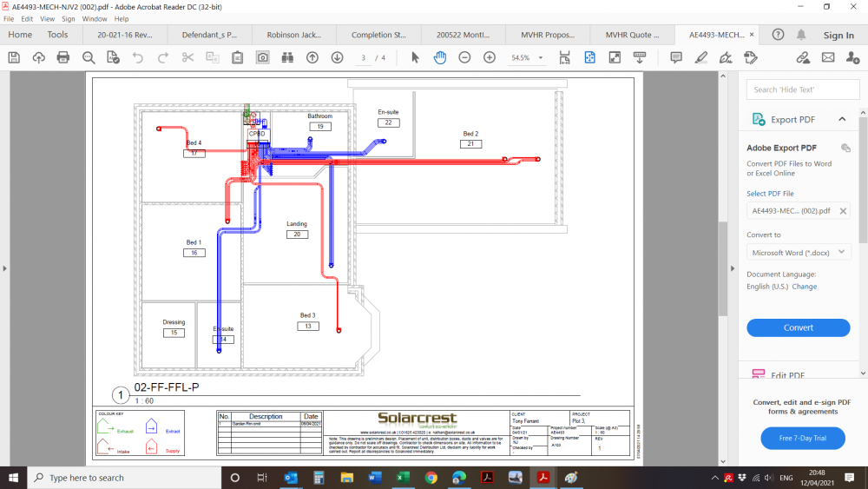Switch to Completion St... document tab
This screenshot has width=868, height=489.
coord(378,35)
